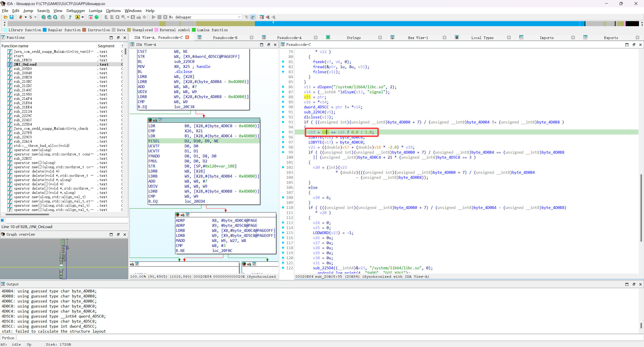Open the Debugger menu

pyautogui.click(x=75, y=11)
